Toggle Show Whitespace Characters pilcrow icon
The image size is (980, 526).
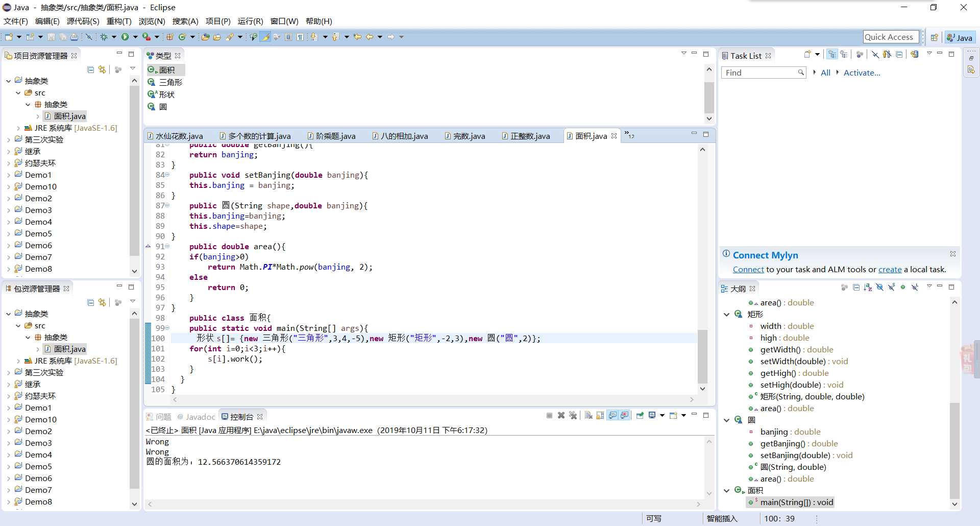(300, 37)
